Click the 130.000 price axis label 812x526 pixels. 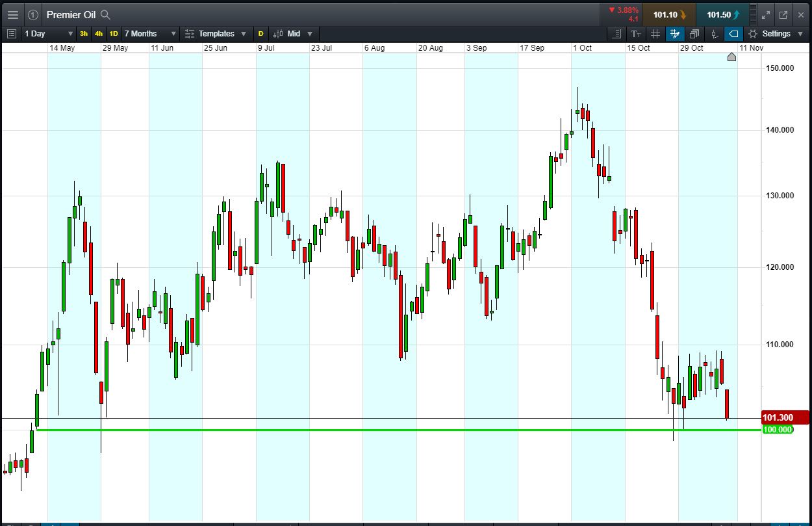pyautogui.click(x=780, y=196)
